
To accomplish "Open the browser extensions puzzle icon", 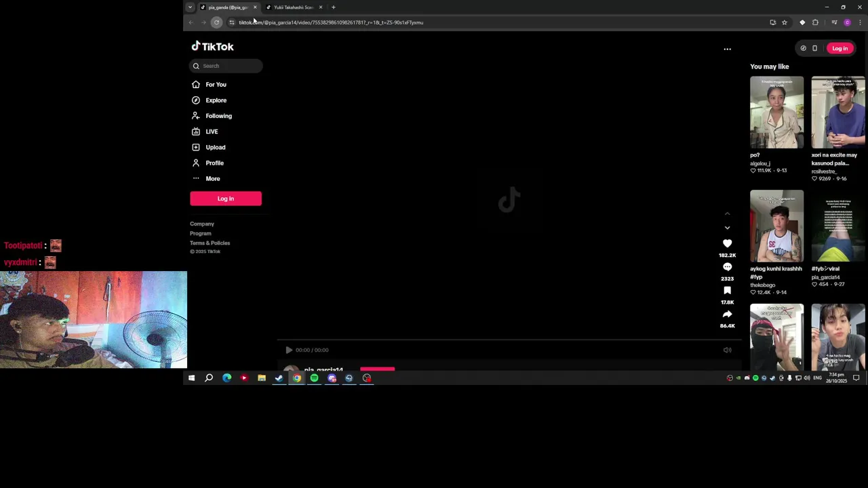I will [815, 22].
